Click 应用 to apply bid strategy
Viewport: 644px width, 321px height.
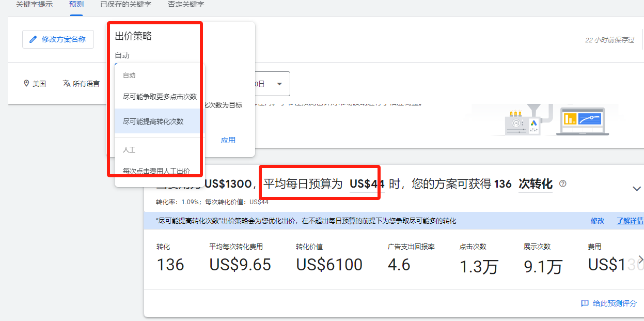[x=228, y=141]
